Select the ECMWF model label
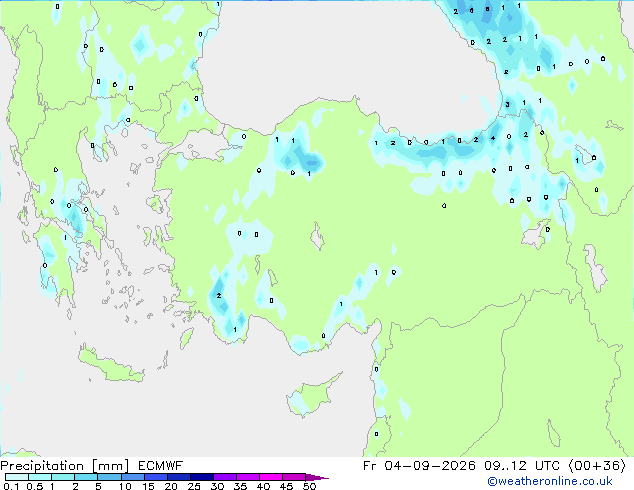The height and width of the screenshot is (490, 634). click(x=161, y=466)
